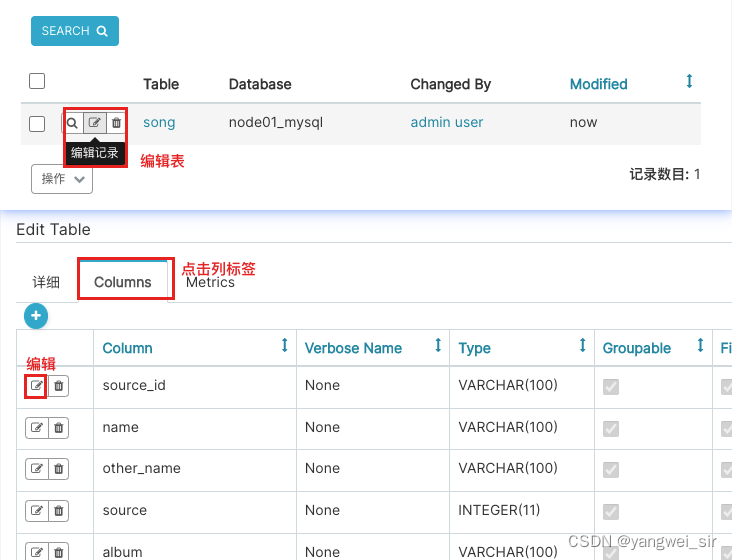Sort by the Modified column header
732x560 pixels.
tap(598, 84)
